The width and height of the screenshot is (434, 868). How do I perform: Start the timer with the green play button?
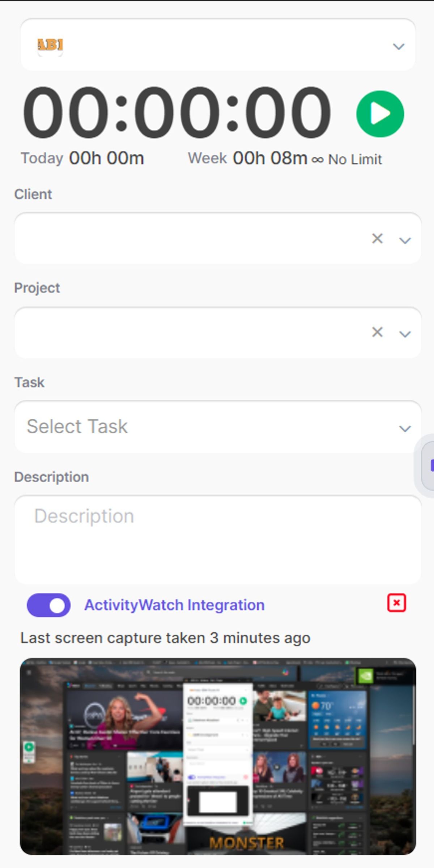[380, 114]
